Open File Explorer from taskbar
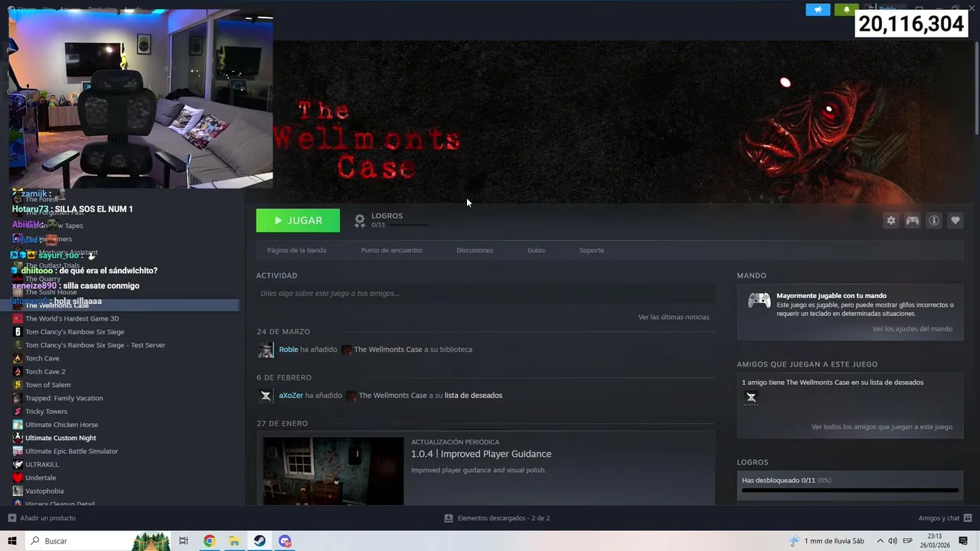 (x=234, y=541)
